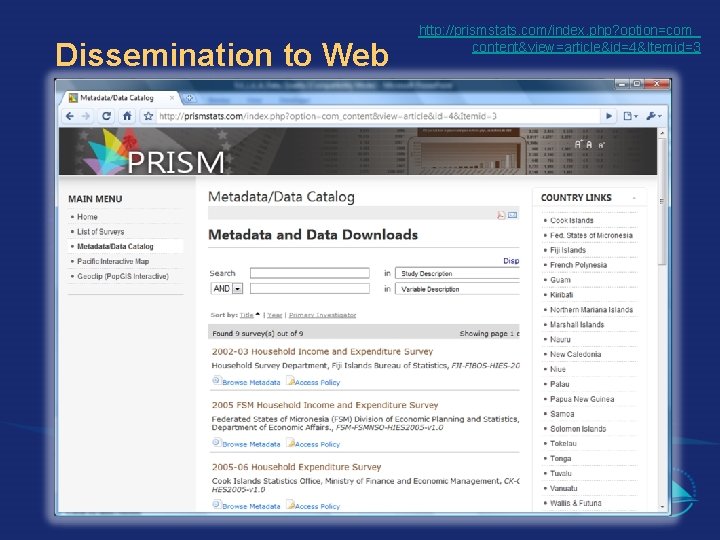Open the Study Description field dropdown
The image size is (720, 540).
coord(457,273)
